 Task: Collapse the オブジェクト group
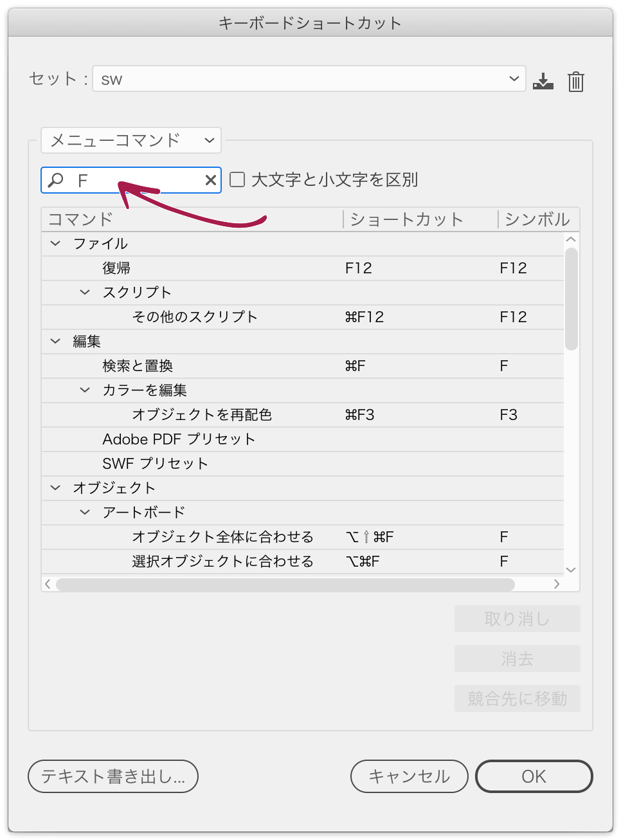(x=56, y=488)
